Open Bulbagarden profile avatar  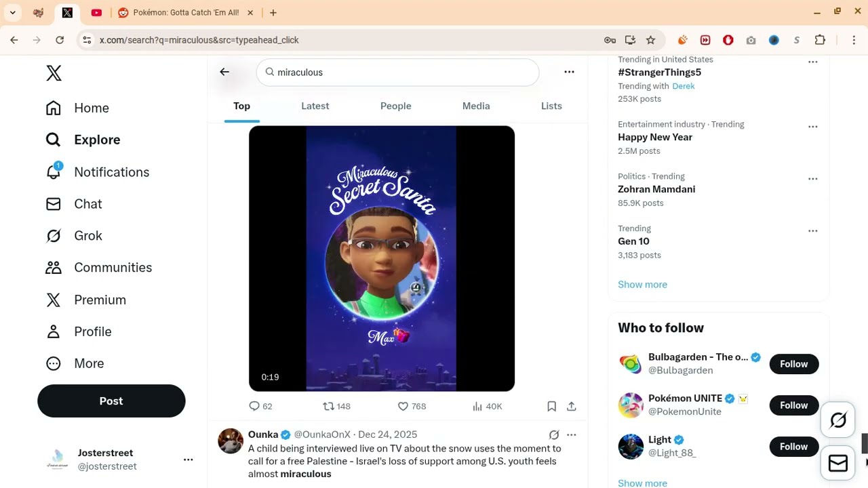[x=631, y=364]
